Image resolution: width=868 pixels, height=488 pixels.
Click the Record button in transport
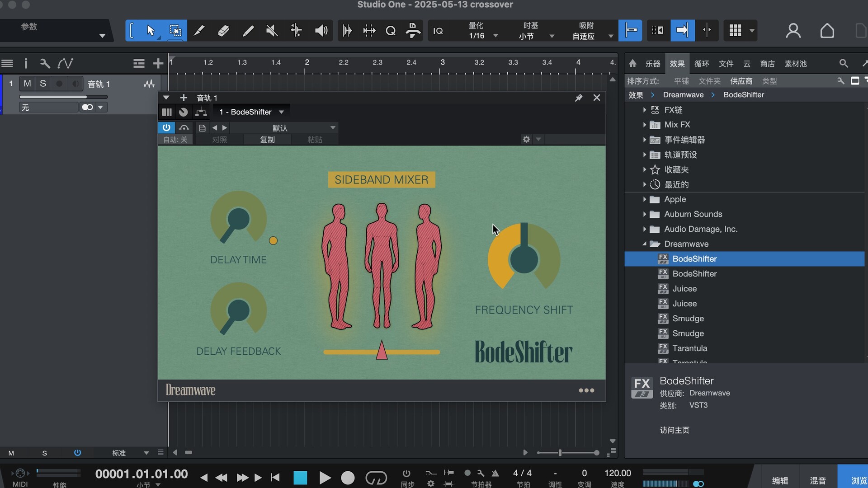coord(348,478)
